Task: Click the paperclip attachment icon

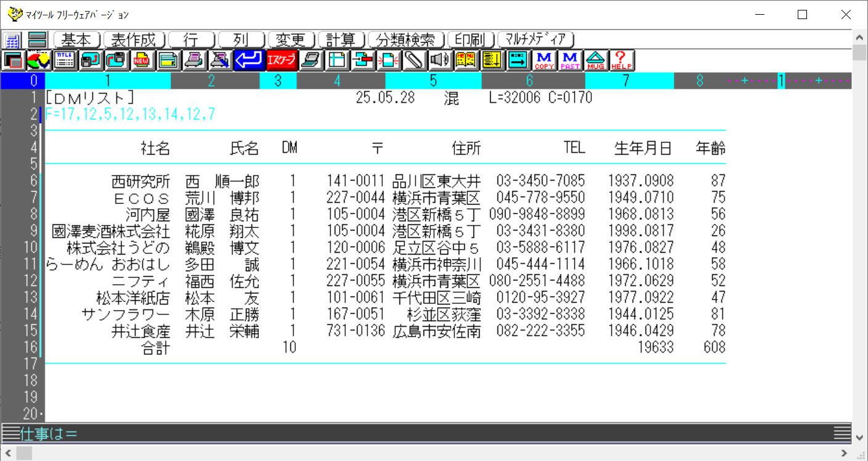Action: click(x=414, y=60)
